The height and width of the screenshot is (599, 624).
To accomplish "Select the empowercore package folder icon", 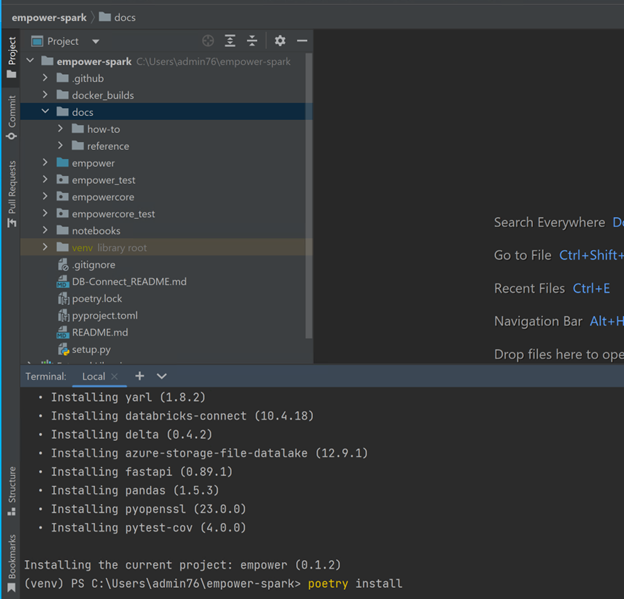I will pyautogui.click(x=62, y=196).
